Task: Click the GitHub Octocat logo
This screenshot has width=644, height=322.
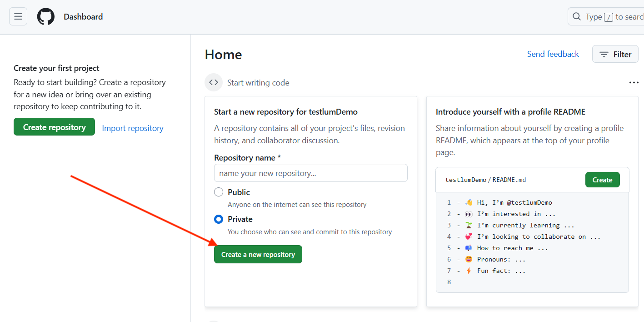Action: [45, 17]
